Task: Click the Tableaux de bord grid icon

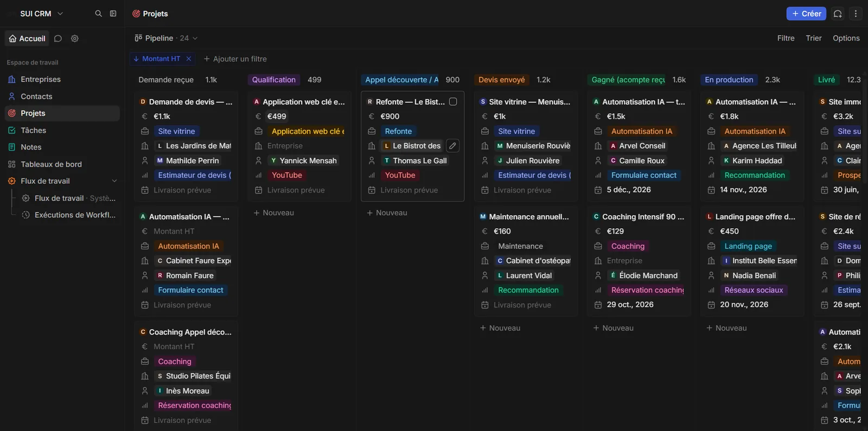Action: pyautogui.click(x=12, y=164)
